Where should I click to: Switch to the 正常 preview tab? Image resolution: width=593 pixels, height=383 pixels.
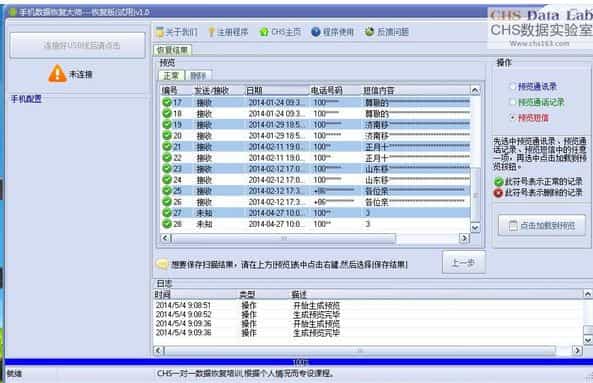click(x=171, y=76)
